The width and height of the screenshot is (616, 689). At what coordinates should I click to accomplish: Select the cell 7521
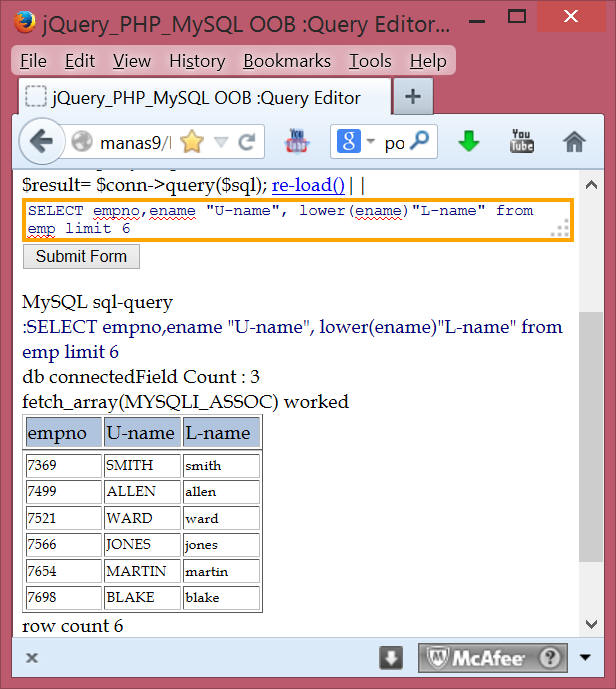[x=64, y=519]
